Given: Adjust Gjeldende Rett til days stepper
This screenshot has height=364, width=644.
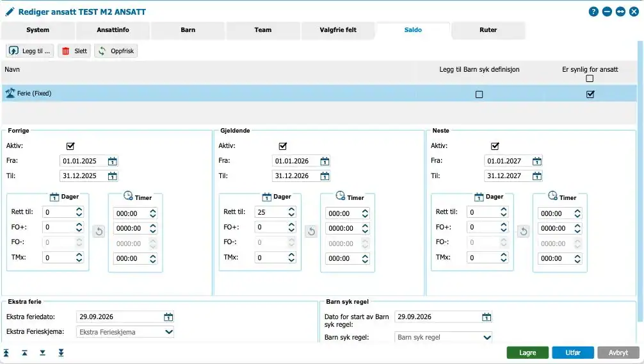Looking at the screenshot, I should click(291, 212).
